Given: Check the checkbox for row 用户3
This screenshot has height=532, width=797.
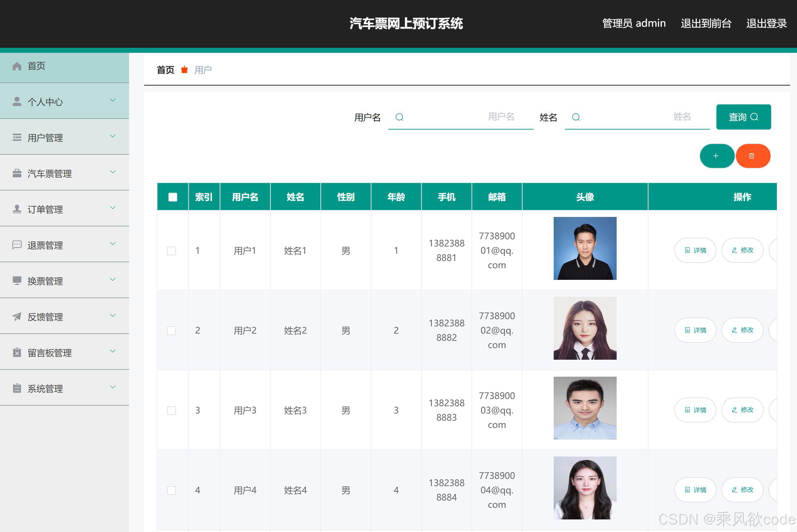Looking at the screenshot, I should pos(172,411).
